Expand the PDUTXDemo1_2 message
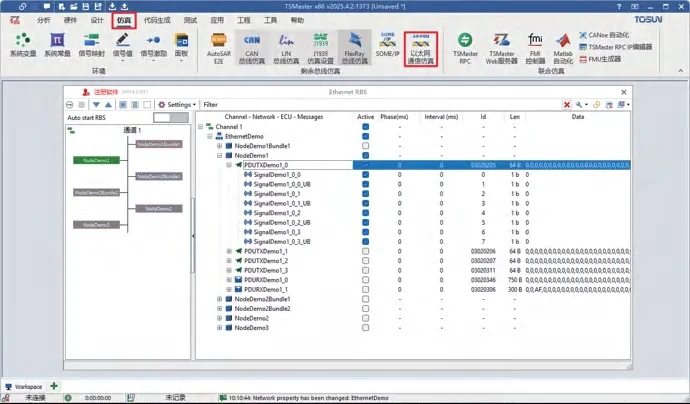Image resolution: width=690 pixels, height=404 pixels. tap(229, 261)
